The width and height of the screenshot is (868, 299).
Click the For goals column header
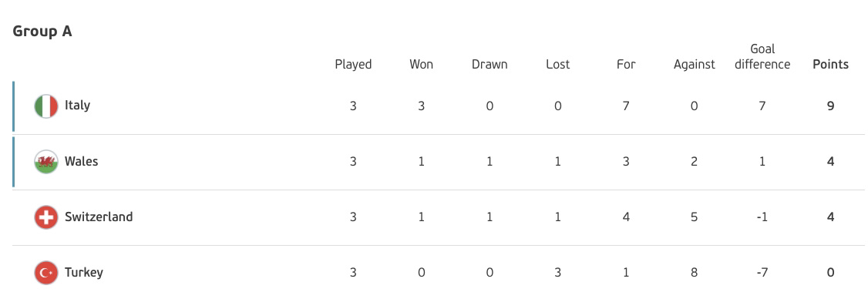pos(626,64)
